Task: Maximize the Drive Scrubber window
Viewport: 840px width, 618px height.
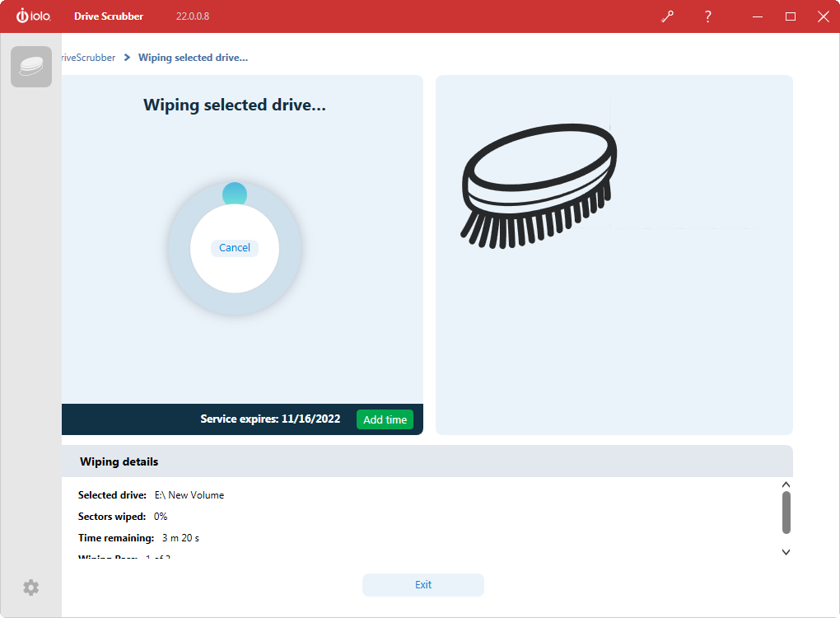Action: [790, 16]
